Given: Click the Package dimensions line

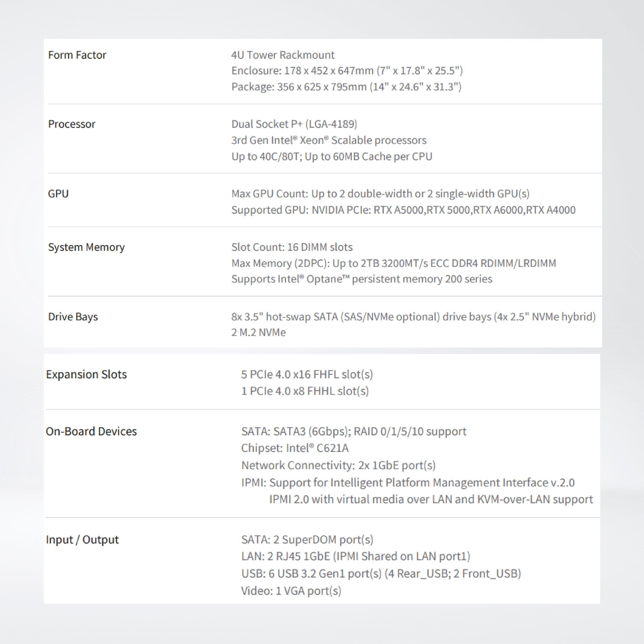Looking at the screenshot, I should (346, 87).
